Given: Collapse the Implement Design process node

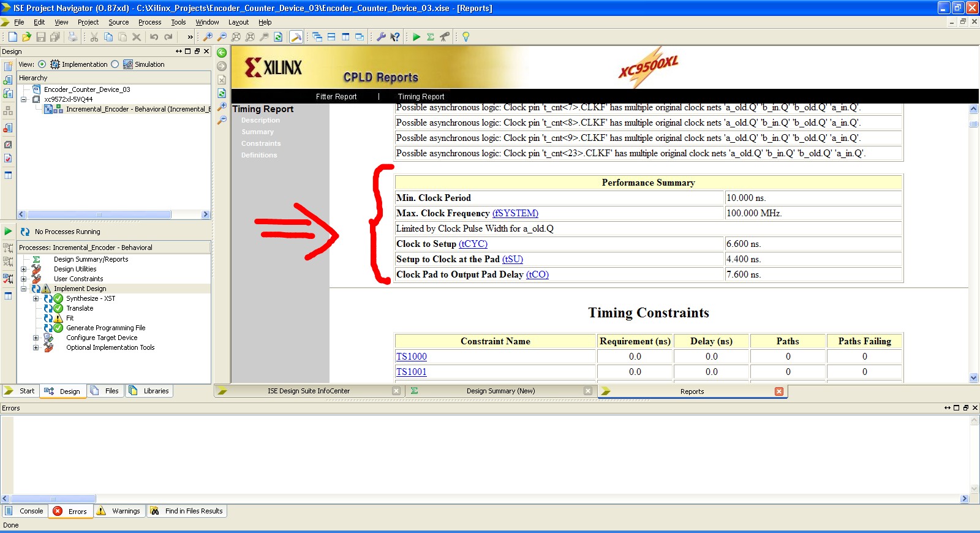Looking at the screenshot, I should (x=24, y=289).
